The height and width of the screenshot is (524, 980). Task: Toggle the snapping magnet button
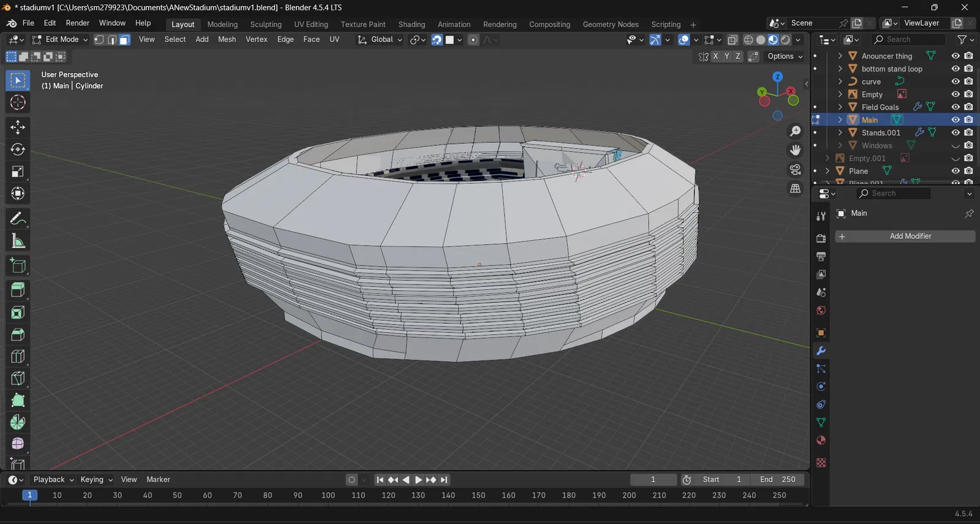tap(437, 40)
